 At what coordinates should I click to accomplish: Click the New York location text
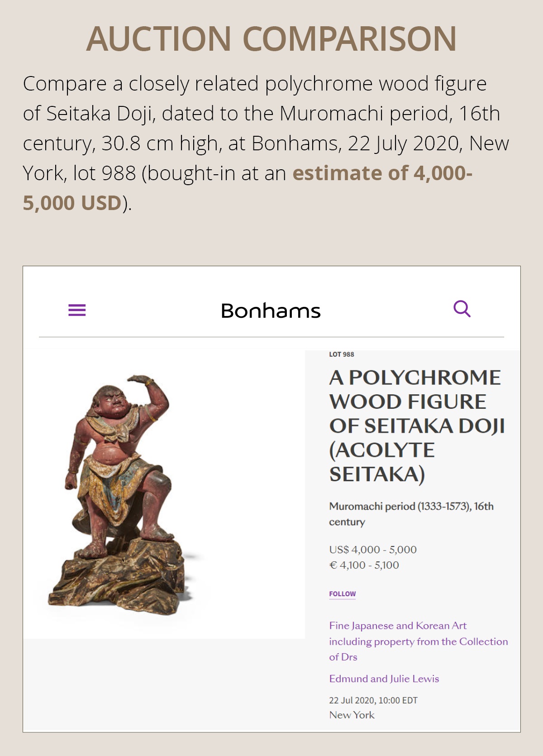pyautogui.click(x=352, y=715)
